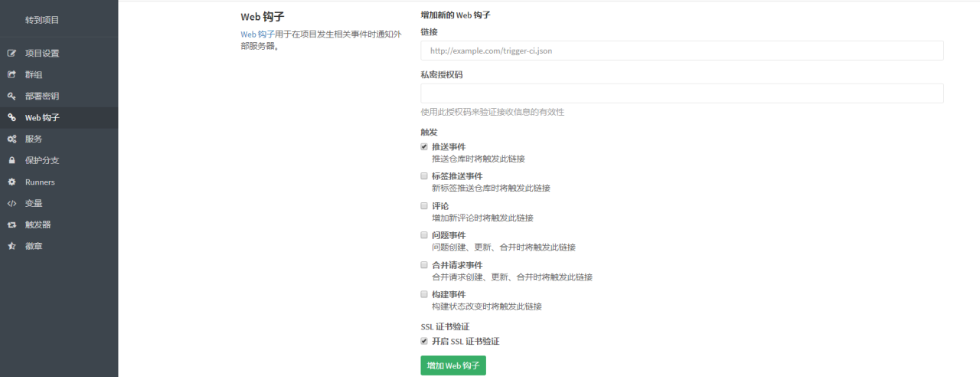
Task: Focus the 私密授权码 input field
Action: 681,93
